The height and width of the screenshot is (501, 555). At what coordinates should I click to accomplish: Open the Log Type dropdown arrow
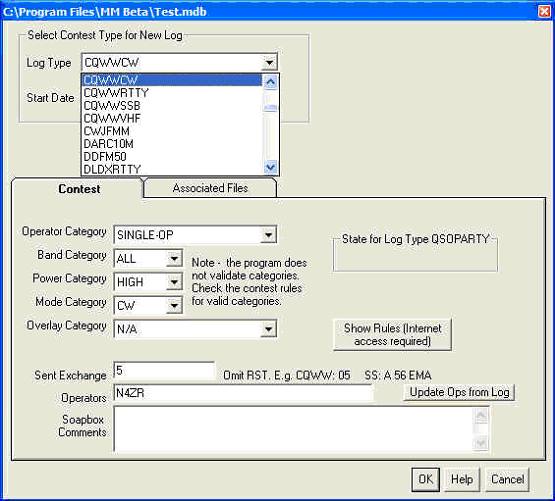[x=269, y=63]
